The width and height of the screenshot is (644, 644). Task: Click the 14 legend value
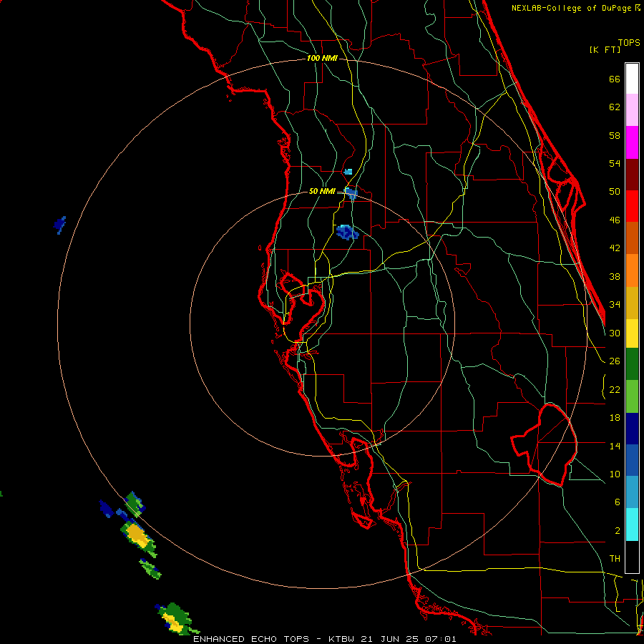pyautogui.click(x=615, y=446)
